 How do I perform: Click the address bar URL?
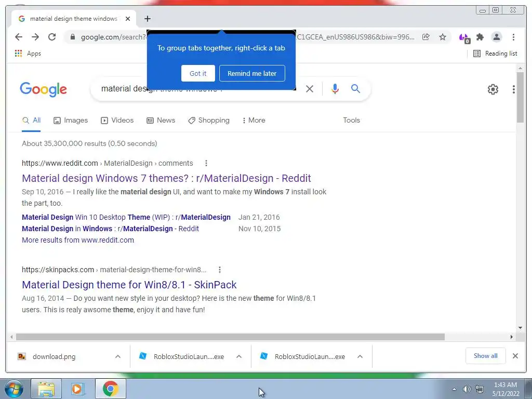pyautogui.click(x=113, y=37)
